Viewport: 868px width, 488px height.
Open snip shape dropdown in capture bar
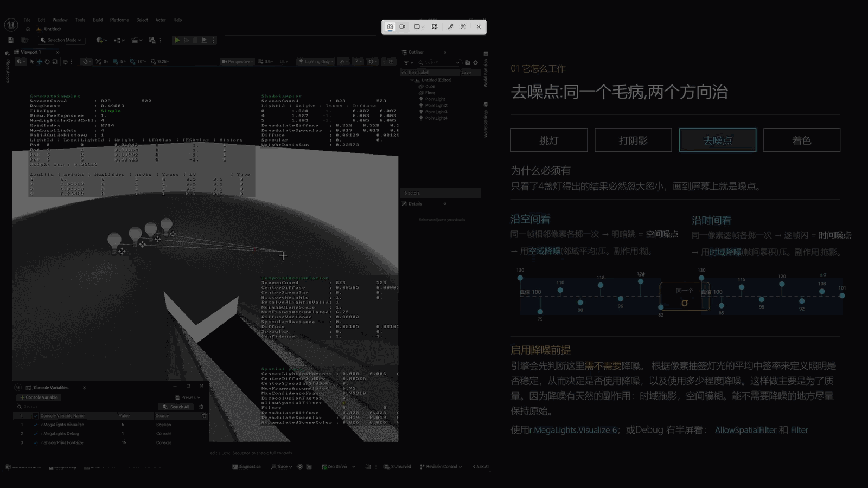[x=419, y=27]
